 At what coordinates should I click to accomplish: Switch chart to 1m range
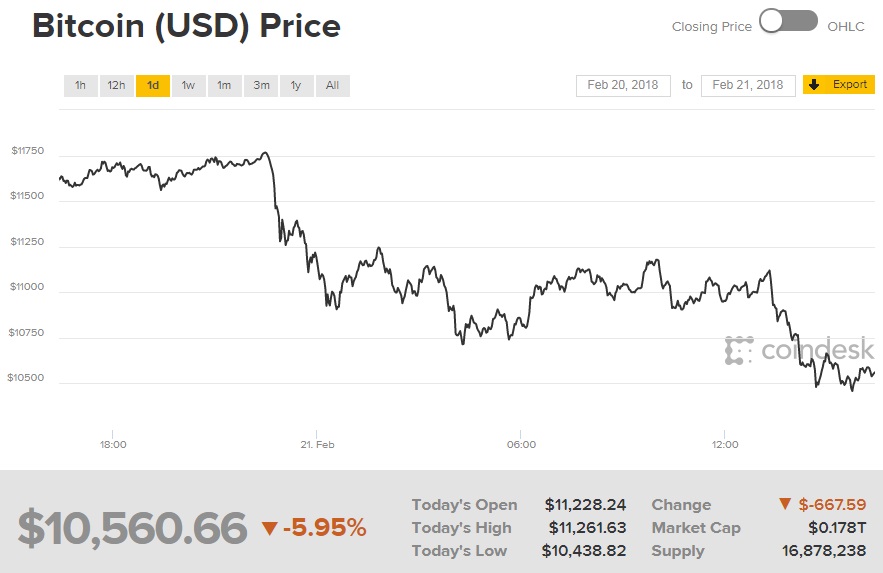pyautogui.click(x=224, y=86)
